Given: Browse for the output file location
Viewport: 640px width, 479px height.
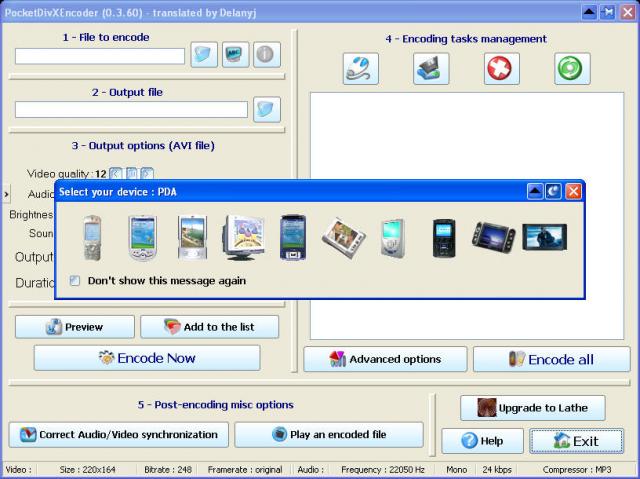Looking at the screenshot, I should pyautogui.click(x=267, y=109).
